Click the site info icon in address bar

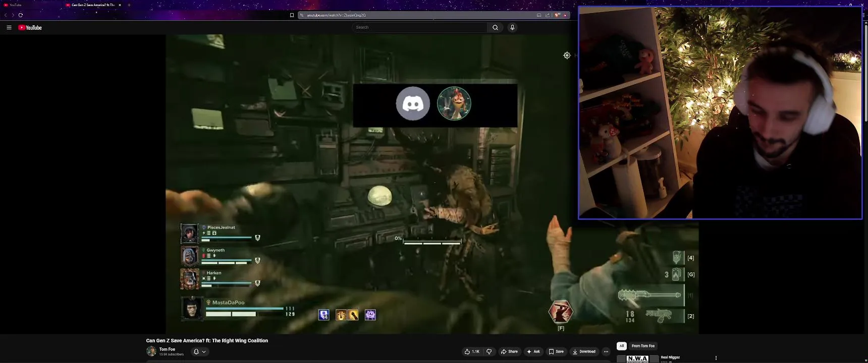click(302, 15)
